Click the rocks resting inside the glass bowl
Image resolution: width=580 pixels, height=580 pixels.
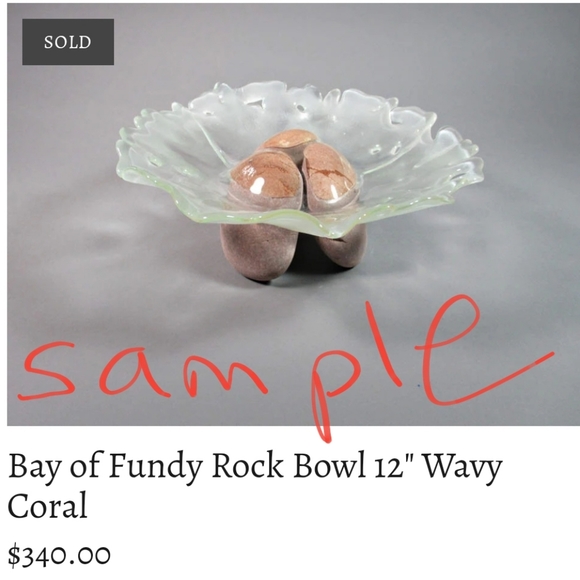point(292,166)
